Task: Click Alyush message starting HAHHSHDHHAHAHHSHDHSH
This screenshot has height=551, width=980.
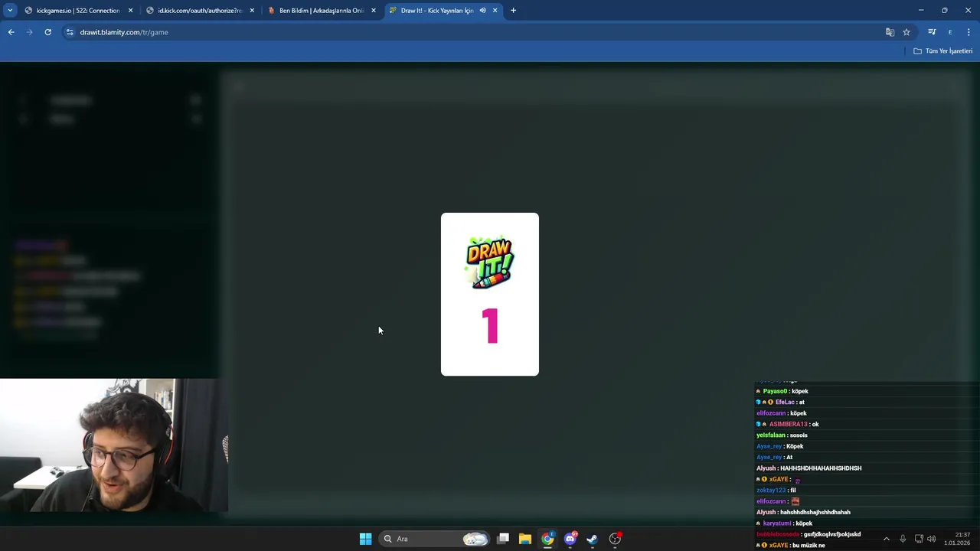Action: click(808, 468)
